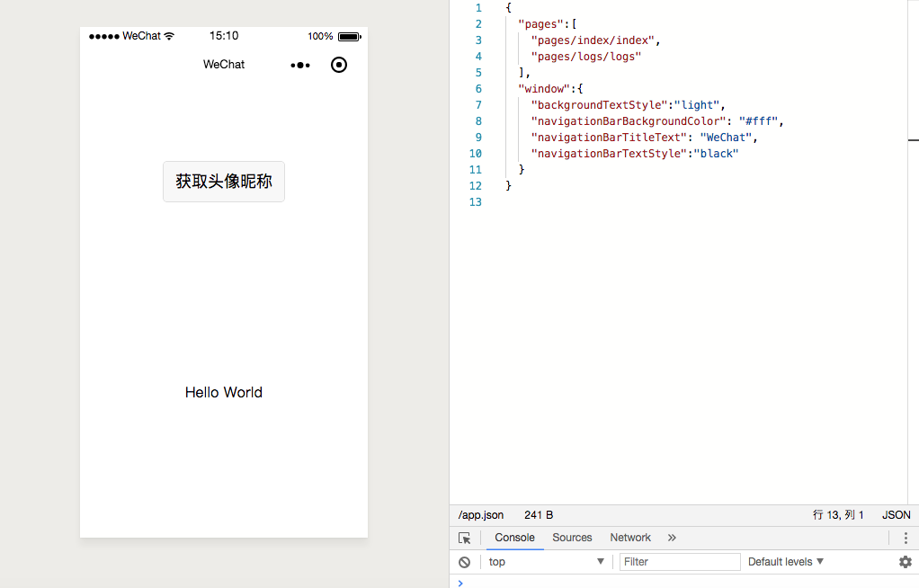Click the "window" key in editor
The image size is (919, 588).
pyautogui.click(x=545, y=89)
